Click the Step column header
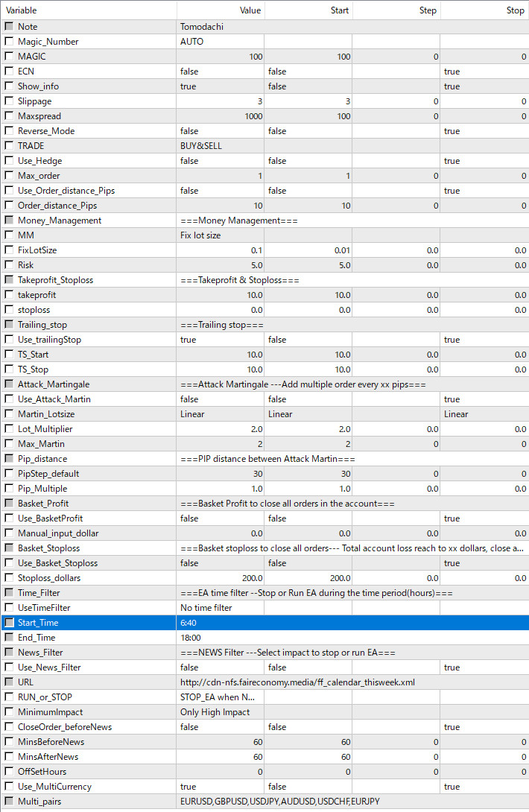529x812 pixels. point(396,10)
